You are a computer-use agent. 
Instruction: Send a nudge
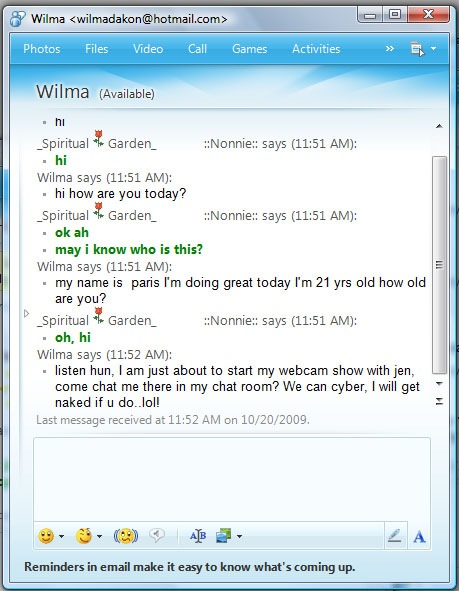126,536
